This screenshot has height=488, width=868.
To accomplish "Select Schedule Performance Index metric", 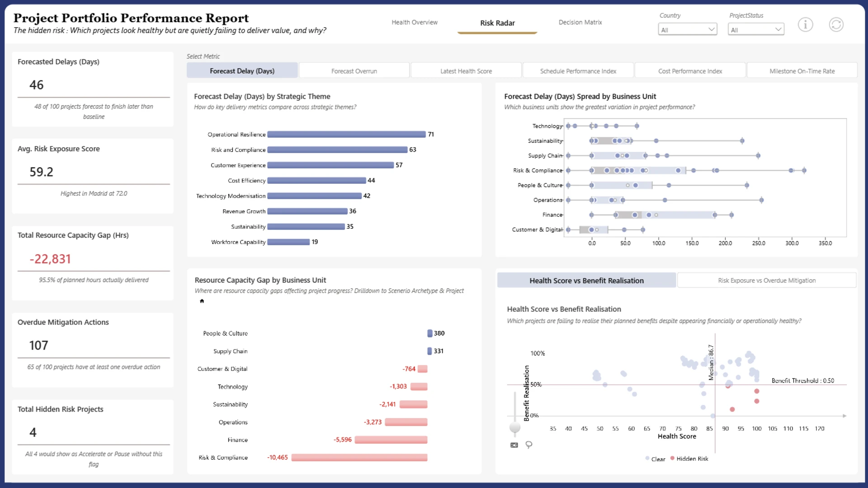I will [578, 71].
